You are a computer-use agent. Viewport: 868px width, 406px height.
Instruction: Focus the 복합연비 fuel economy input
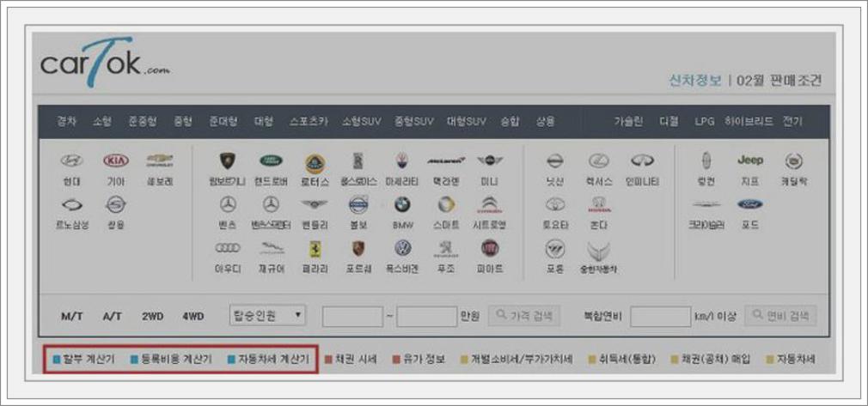660,317
